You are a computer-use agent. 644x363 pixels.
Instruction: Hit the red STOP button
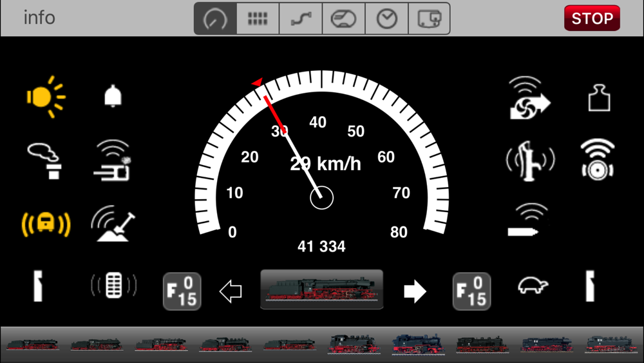(x=592, y=18)
